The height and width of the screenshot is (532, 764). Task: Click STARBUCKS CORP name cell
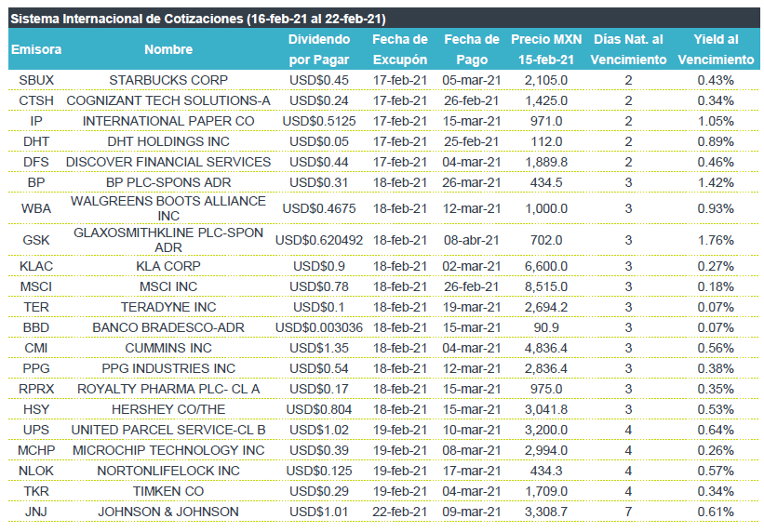[x=168, y=80]
